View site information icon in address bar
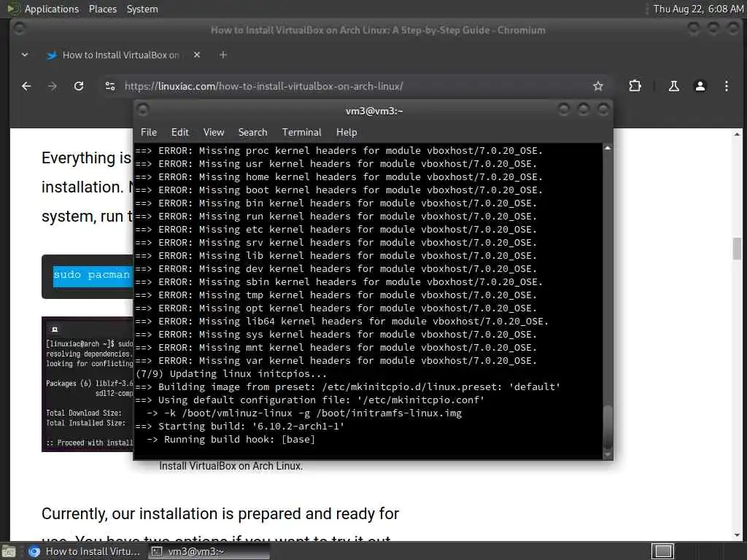Screen dimensions: 747x560 (110, 86)
